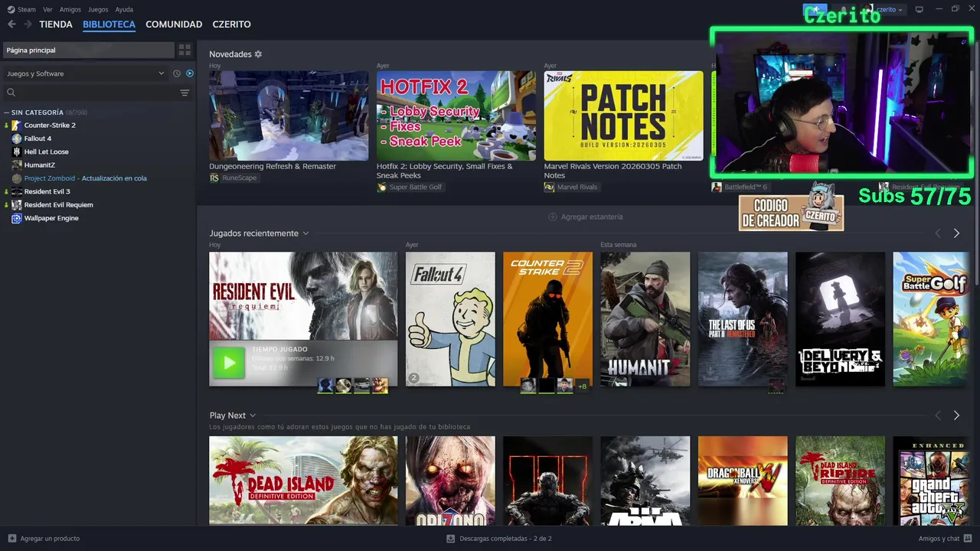980x551 pixels.
Task: Open Hotfix 2 news thumbnail
Action: (x=456, y=116)
